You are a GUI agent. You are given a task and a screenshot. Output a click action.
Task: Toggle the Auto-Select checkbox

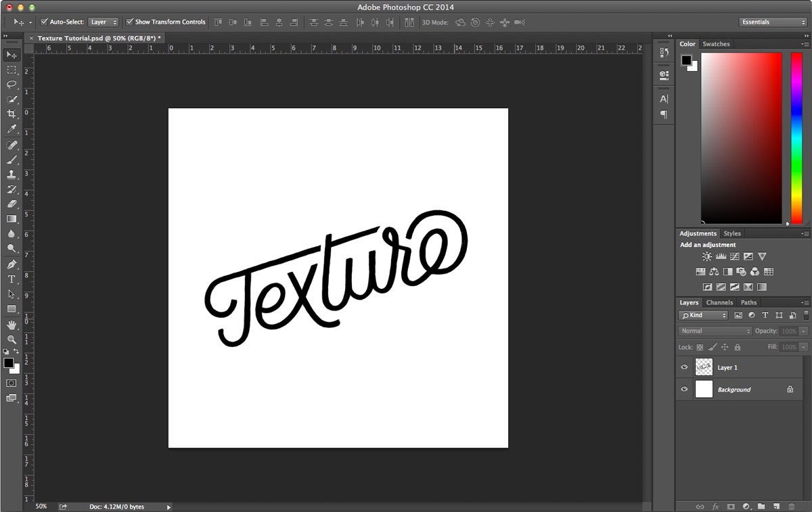43,22
